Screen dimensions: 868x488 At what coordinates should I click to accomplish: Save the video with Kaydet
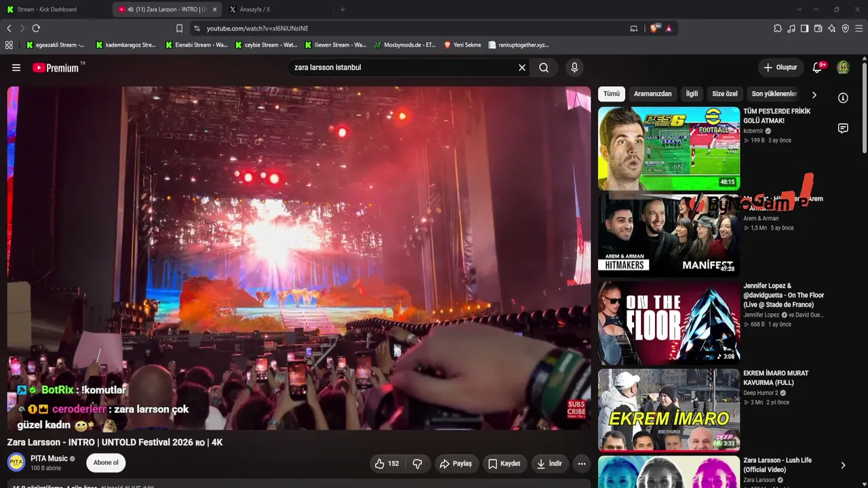(x=505, y=464)
